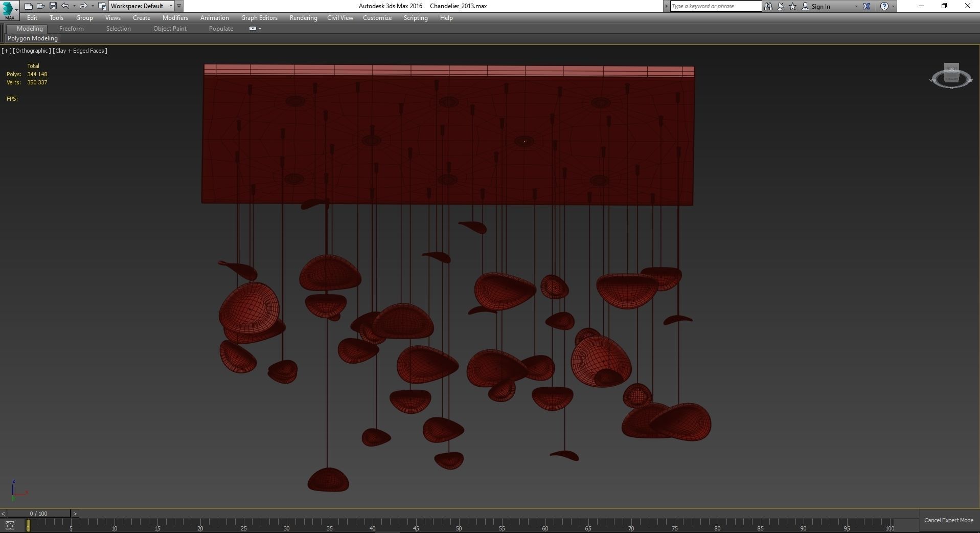Save the scene with the floppy icon
The image size is (980, 533).
coord(53,6)
